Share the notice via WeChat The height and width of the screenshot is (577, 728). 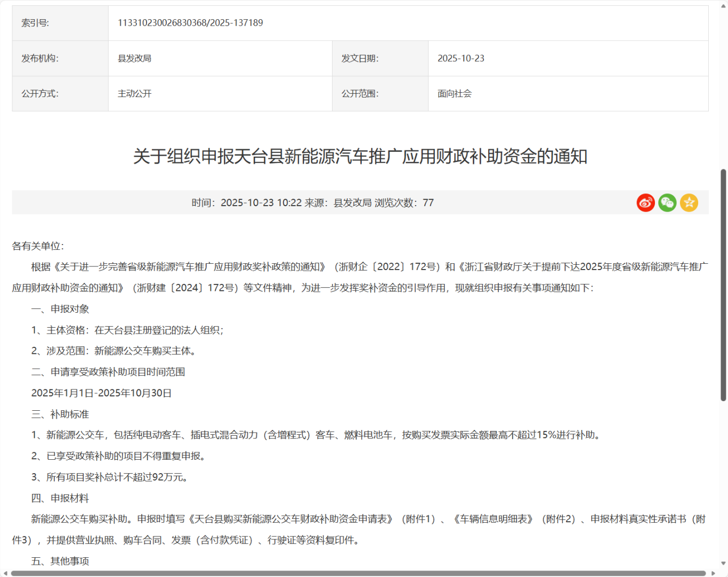[667, 202]
